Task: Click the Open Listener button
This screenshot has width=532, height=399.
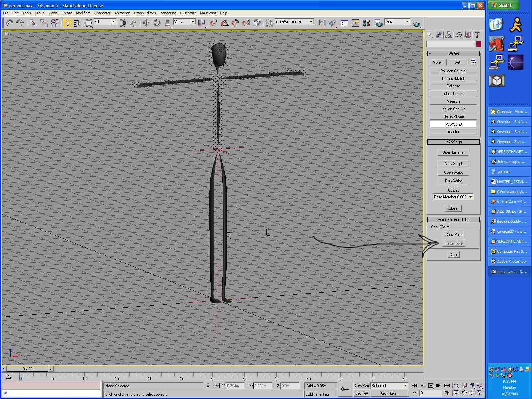Action: click(453, 152)
